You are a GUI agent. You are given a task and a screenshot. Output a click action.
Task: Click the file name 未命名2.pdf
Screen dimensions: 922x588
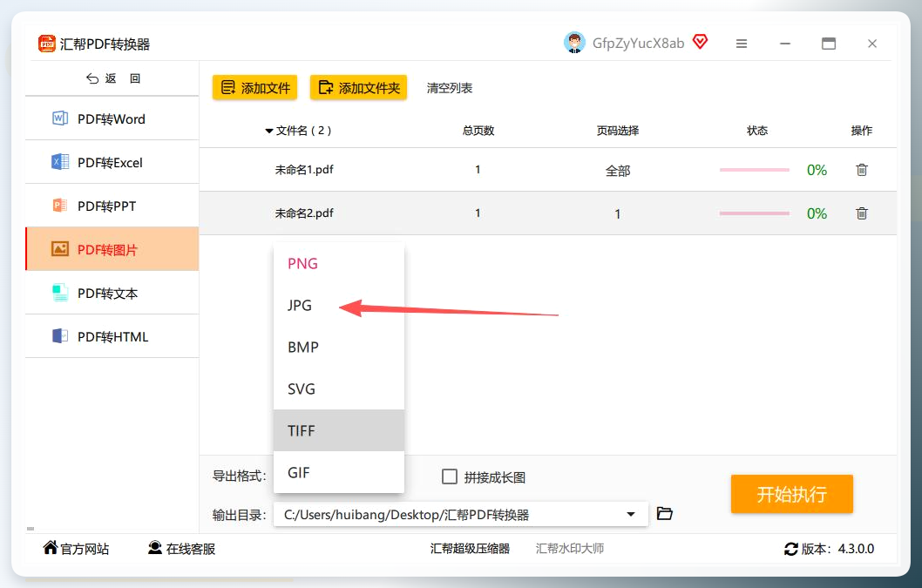pyautogui.click(x=304, y=213)
